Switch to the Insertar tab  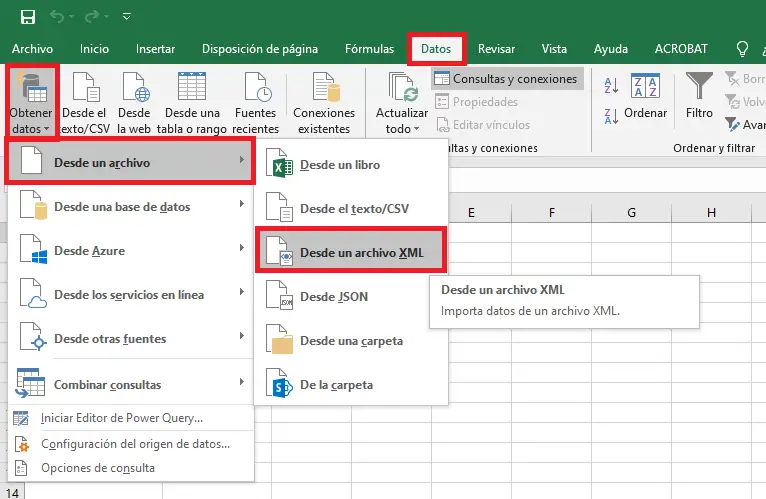[155, 49]
